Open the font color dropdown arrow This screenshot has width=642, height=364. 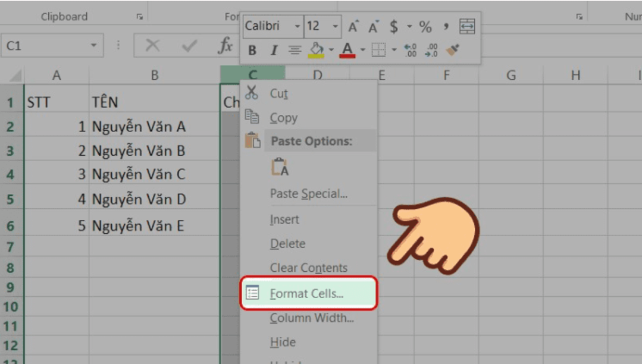point(362,50)
